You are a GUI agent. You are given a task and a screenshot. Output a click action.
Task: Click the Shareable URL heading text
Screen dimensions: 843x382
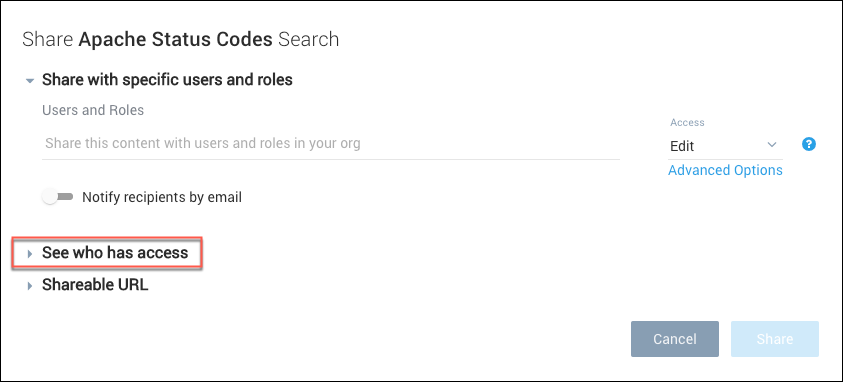(95, 285)
